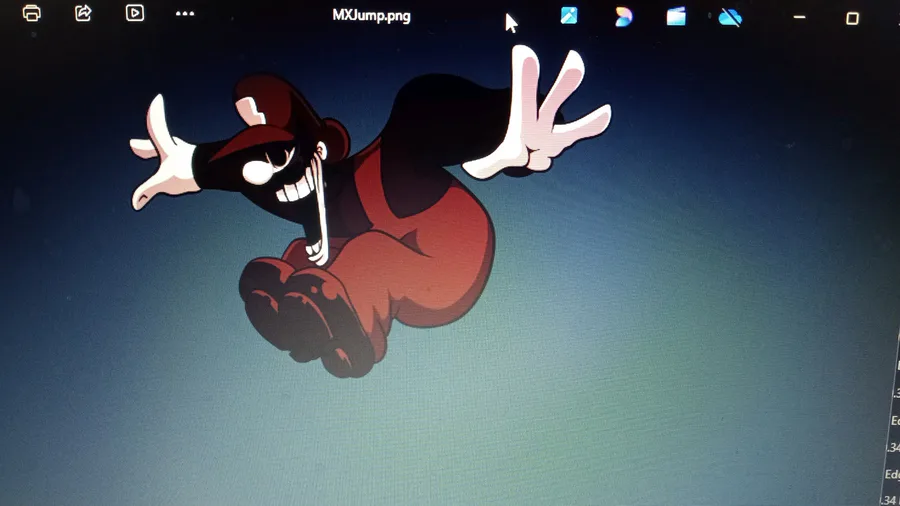
Task: Open the three-dot See more menu
Action: [185, 13]
